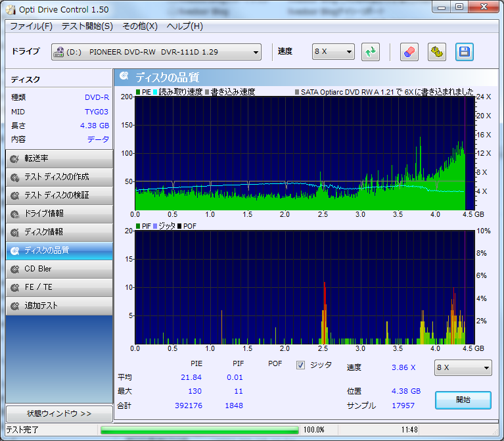Screen dimensions: 504x441
Task: Click the 追加テスト sidebar icon
Action: pyautogui.click(x=14, y=306)
